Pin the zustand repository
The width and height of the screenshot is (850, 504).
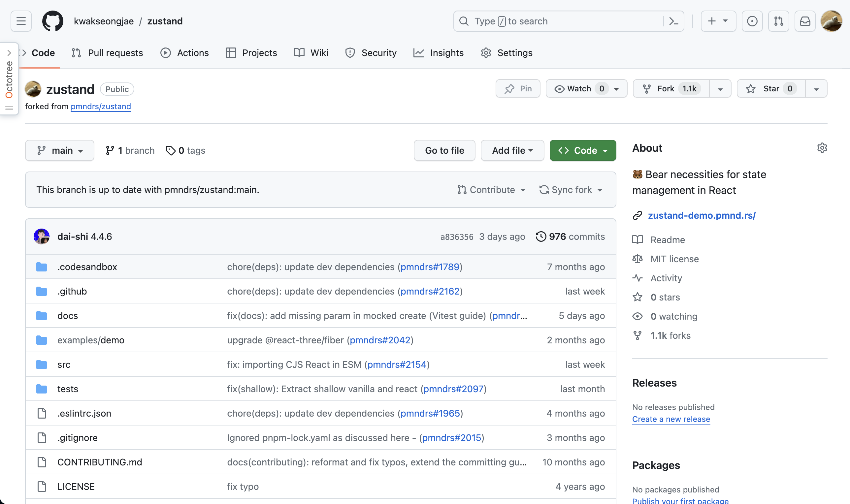tap(518, 89)
